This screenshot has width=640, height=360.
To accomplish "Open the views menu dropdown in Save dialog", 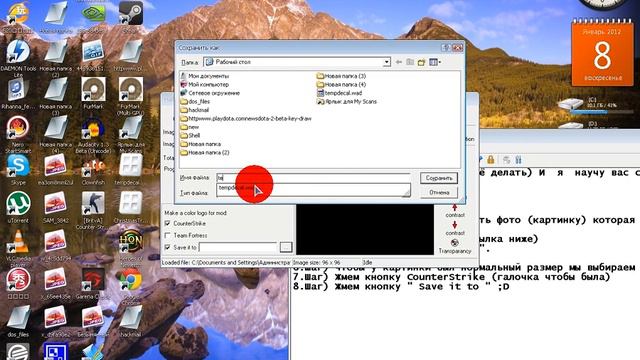I will tap(435, 62).
